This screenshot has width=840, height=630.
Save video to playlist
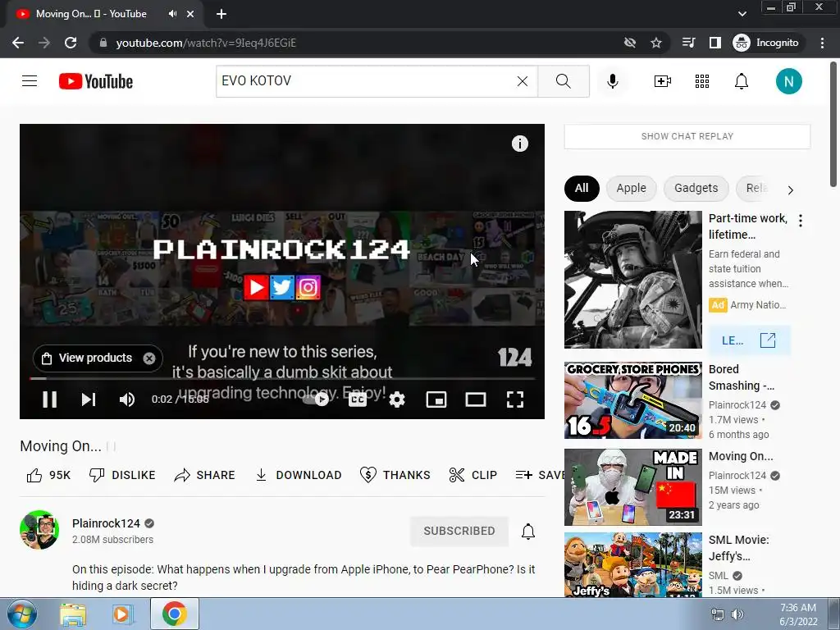pyautogui.click(x=540, y=475)
